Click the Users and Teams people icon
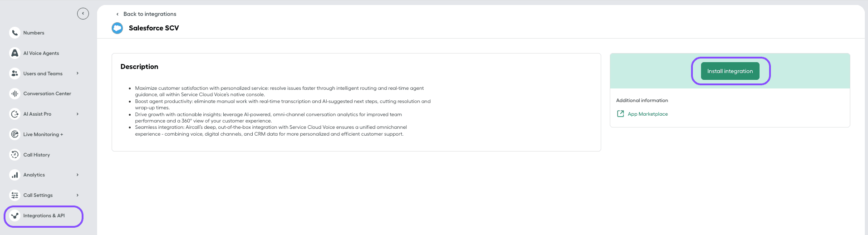The width and height of the screenshot is (868, 235). point(15,73)
